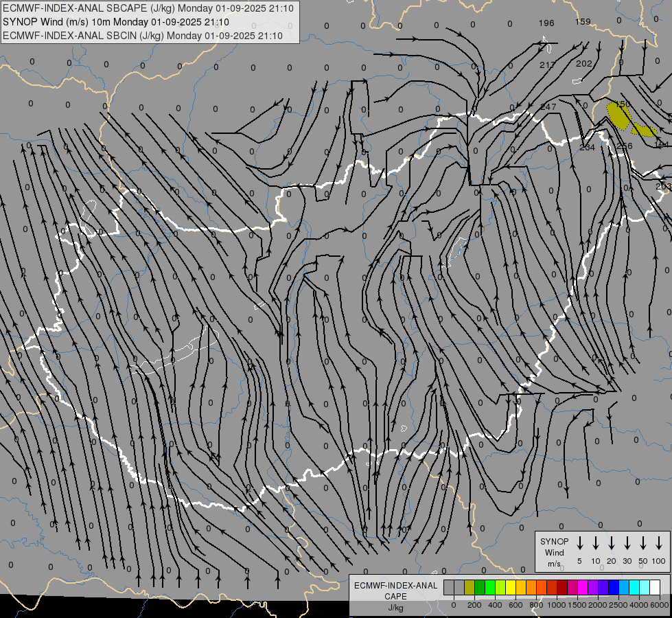This screenshot has width=672, height=618.
Task: Click the 600 tick label in CAPE legend
Action: click(x=515, y=605)
